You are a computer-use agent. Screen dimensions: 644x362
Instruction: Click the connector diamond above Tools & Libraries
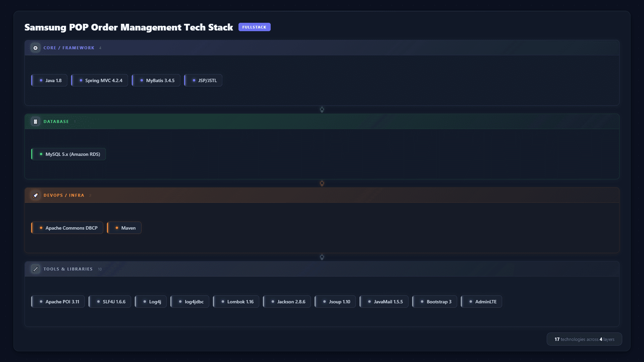click(x=322, y=257)
